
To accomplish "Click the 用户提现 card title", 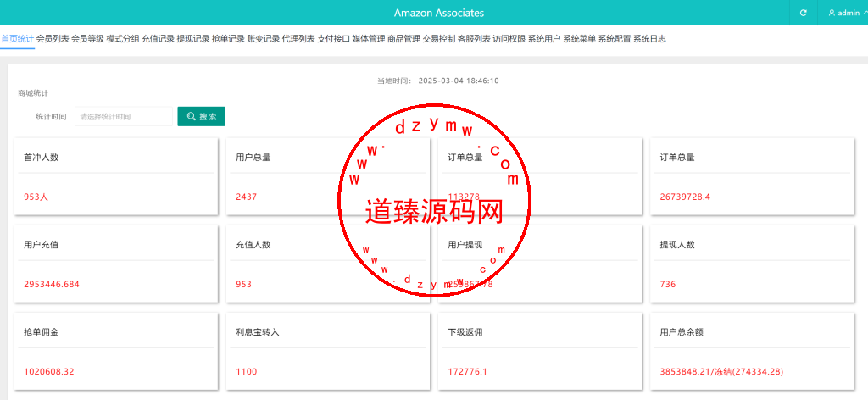I will (465, 245).
